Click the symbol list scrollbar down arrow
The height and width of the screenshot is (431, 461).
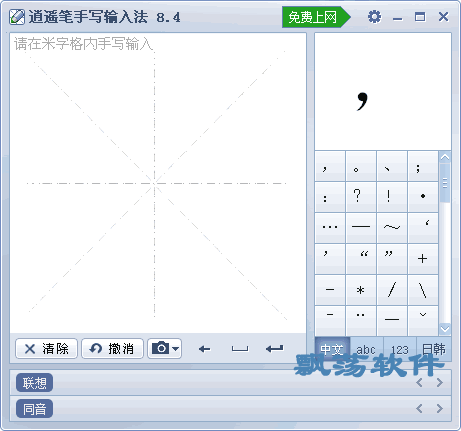pos(445,329)
